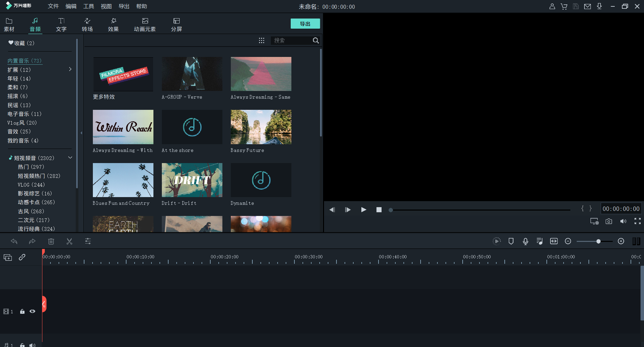
Task: Expand the 扩展 (12) category arrow
Action: pos(70,69)
